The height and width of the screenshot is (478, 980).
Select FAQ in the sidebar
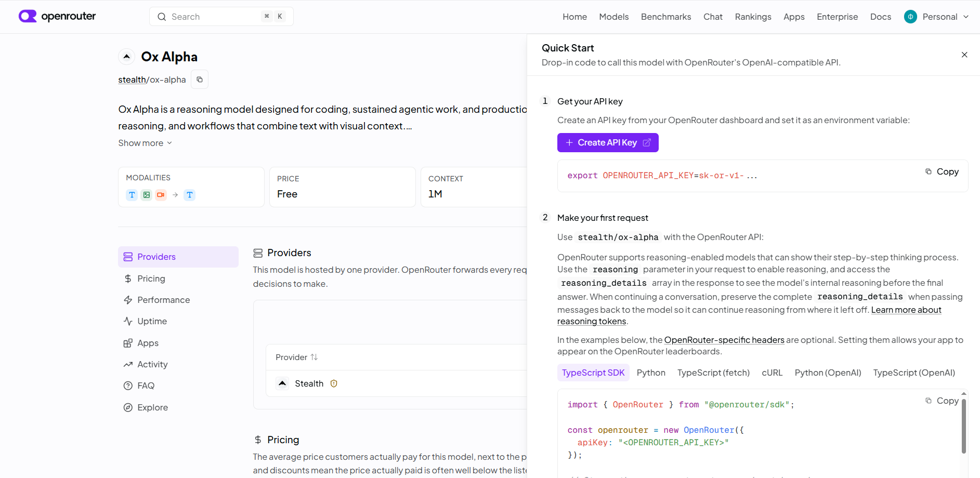(178, 386)
